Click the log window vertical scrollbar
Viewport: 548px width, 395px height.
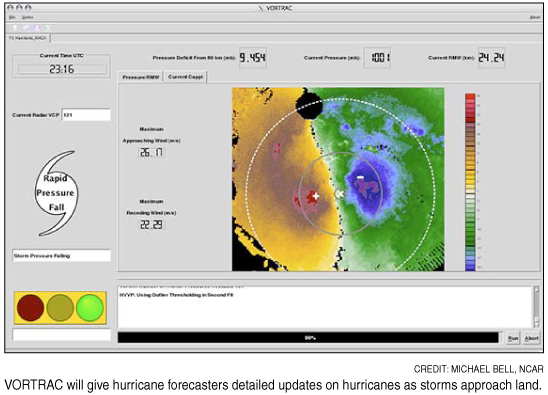coord(536,307)
